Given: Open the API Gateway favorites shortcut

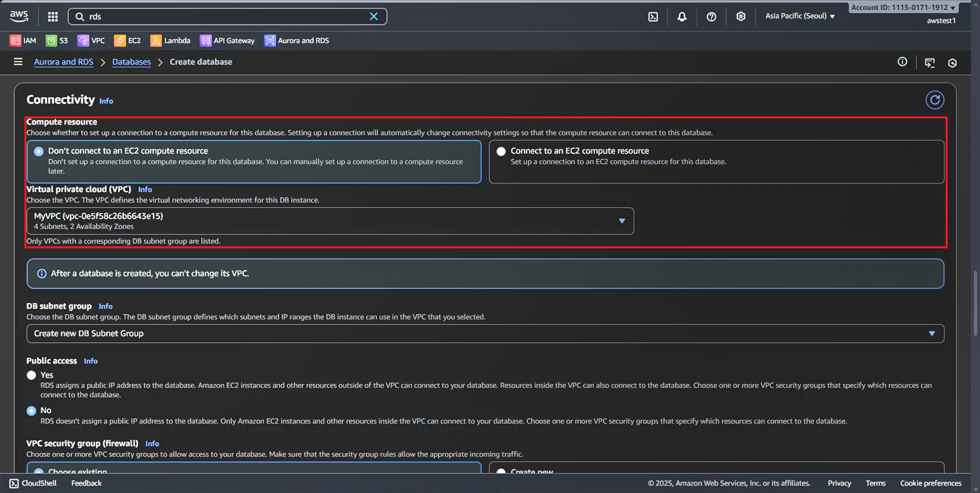Looking at the screenshot, I should point(227,41).
